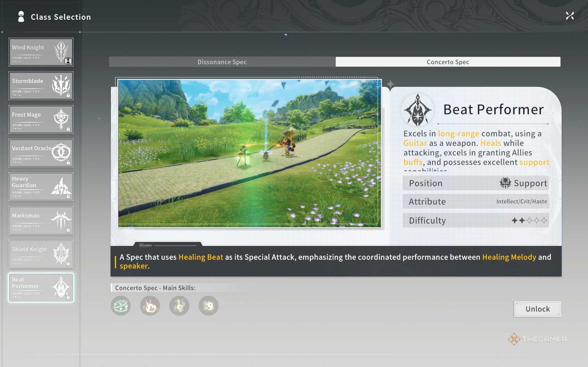Select the Shield Knight class
Image resolution: width=588 pixels, height=367 pixels.
tap(41, 254)
